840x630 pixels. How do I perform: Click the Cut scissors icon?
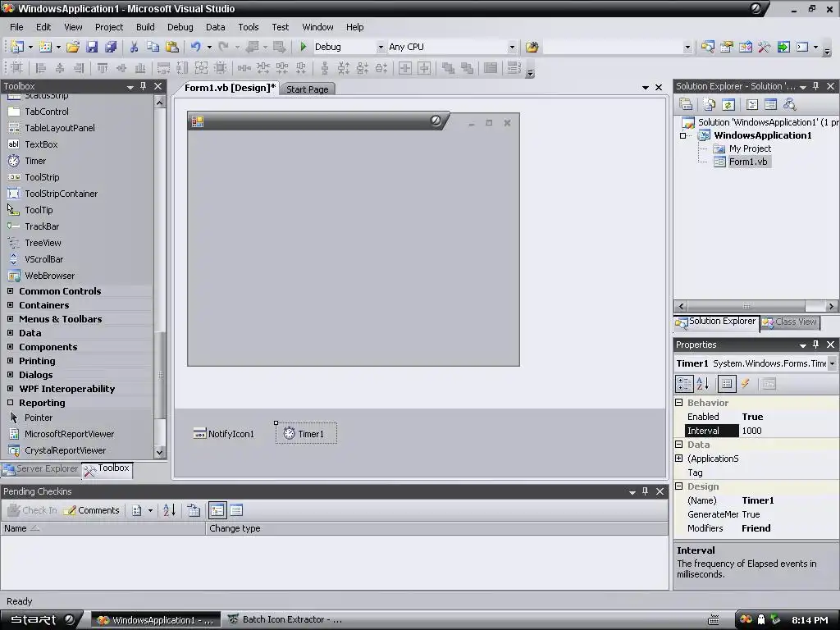[x=134, y=47]
